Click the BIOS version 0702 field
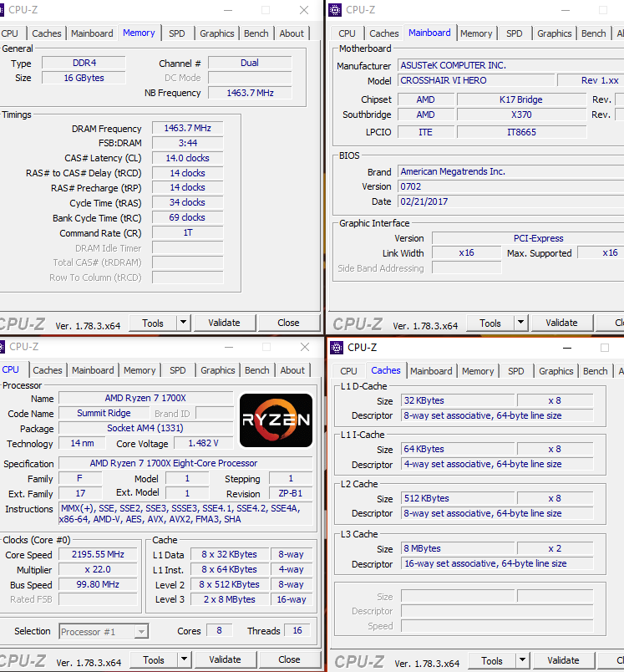 click(510, 186)
